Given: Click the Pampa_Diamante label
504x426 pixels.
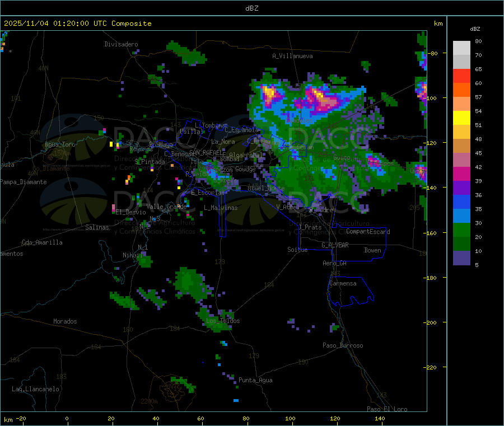Looking at the screenshot, I should [24, 182].
